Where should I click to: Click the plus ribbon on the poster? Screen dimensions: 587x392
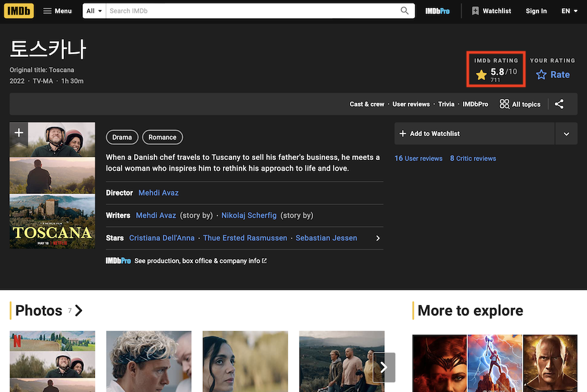point(19,132)
